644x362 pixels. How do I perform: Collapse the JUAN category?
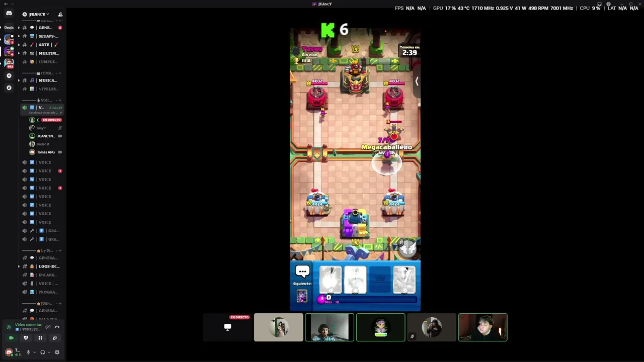point(39,303)
